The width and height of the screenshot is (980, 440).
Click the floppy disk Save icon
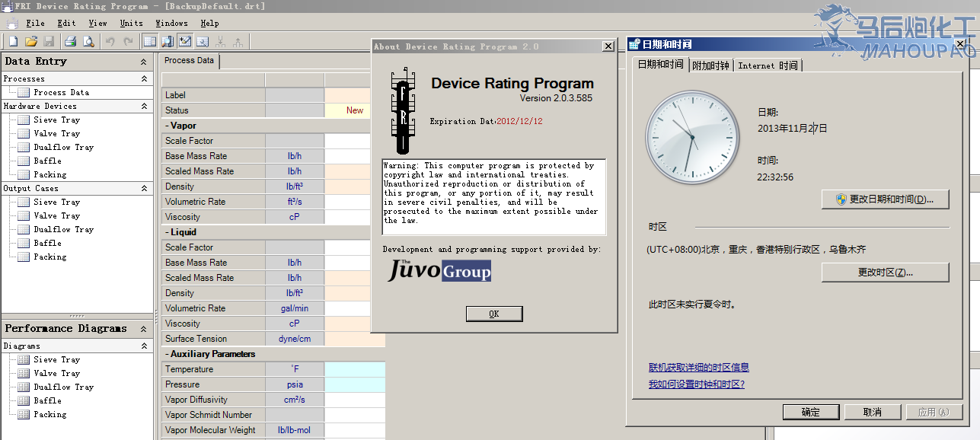(x=49, y=41)
